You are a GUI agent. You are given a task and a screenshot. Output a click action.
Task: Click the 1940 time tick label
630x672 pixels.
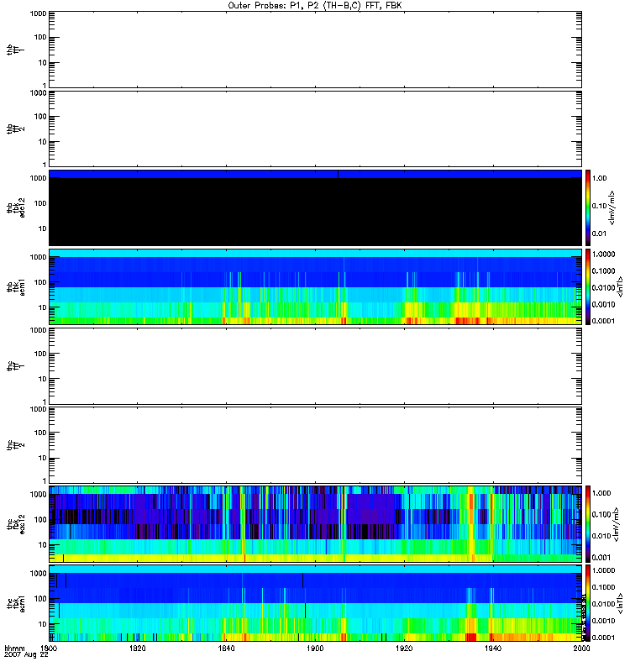tap(493, 648)
